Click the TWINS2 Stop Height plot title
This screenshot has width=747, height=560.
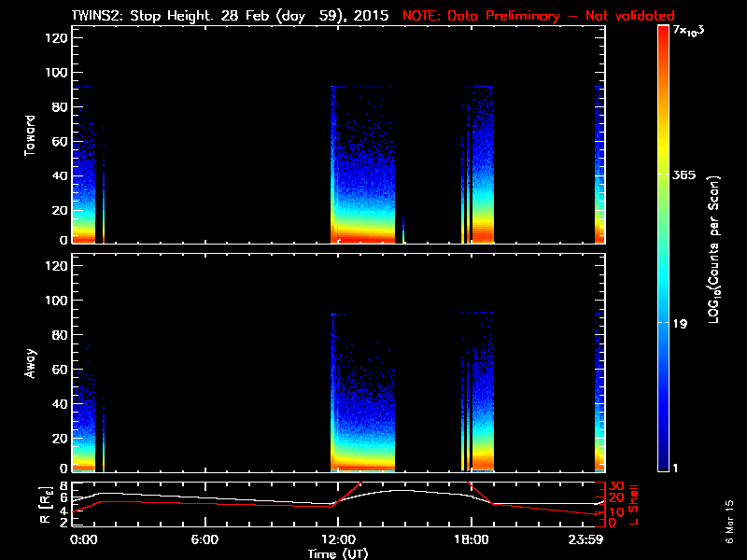point(233,16)
